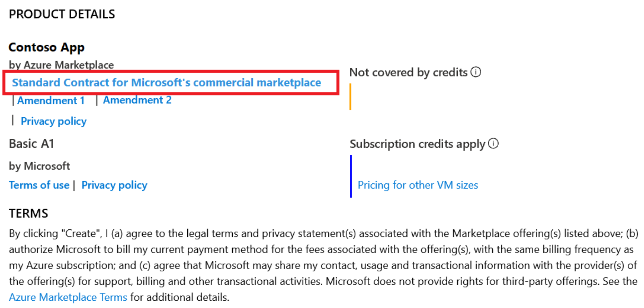Open the Azure Marketplace Terms link
644x308 pixels.
tap(68, 297)
